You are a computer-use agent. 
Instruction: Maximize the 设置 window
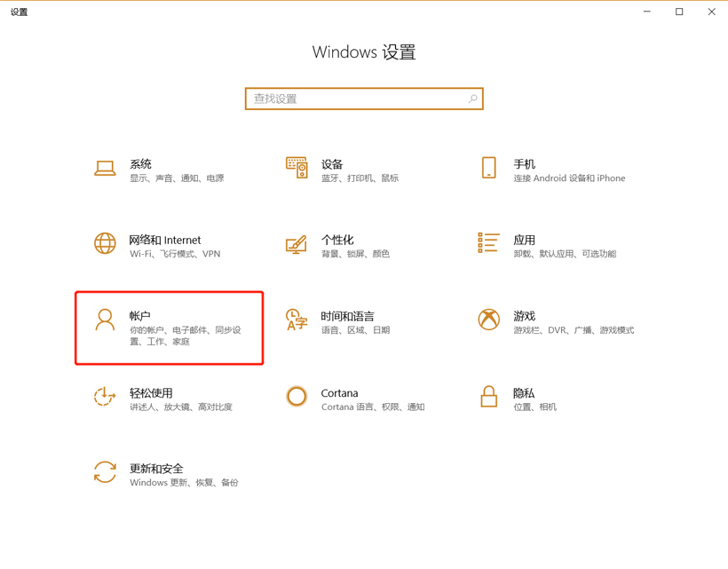click(679, 12)
